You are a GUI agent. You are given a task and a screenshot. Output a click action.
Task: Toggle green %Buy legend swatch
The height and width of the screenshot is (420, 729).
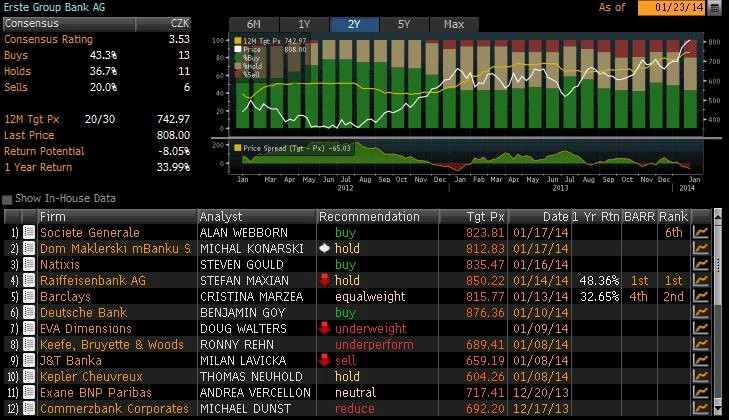[x=238, y=58]
